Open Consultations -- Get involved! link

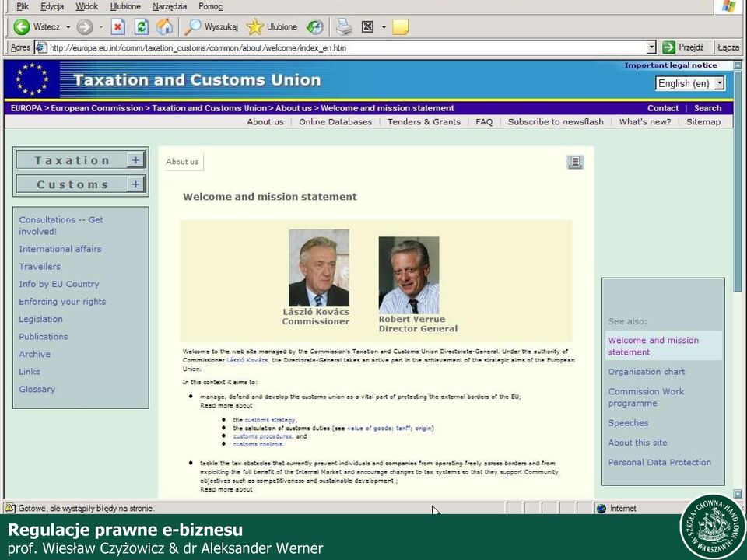(x=61, y=226)
